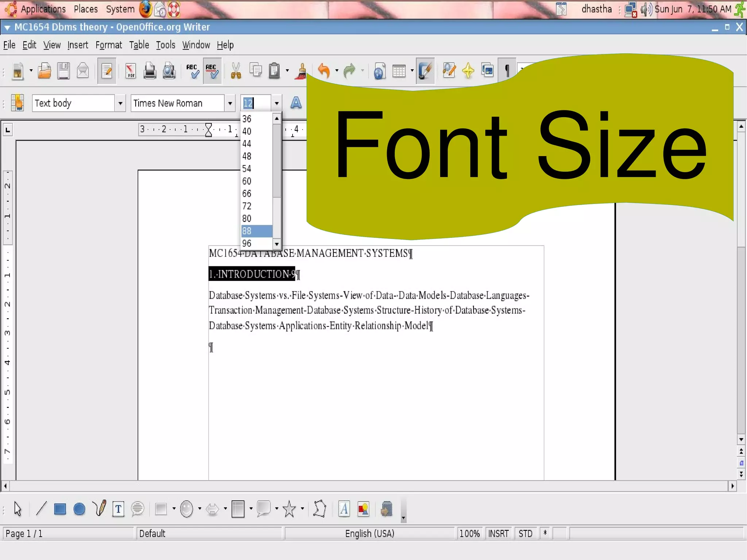Screen dimensions: 747x560
Task: Choose the Select arrow drawing tool
Action: 18,509
